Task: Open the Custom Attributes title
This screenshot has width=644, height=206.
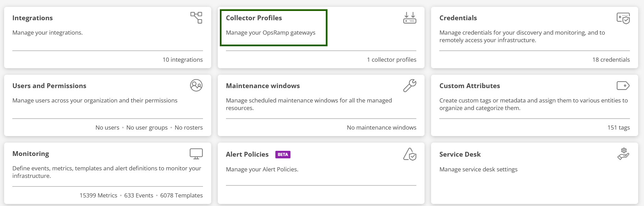Action: click(x=469, y=86)
